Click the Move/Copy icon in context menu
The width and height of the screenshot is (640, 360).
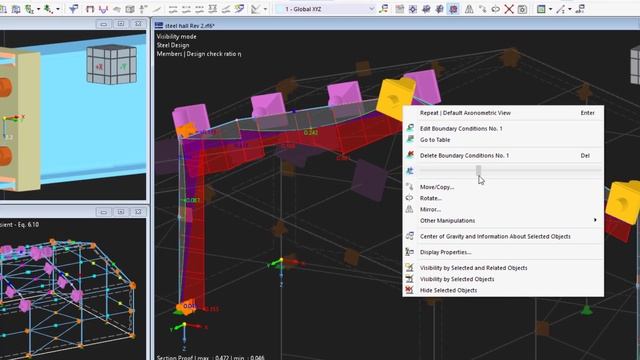click(409, 187)
